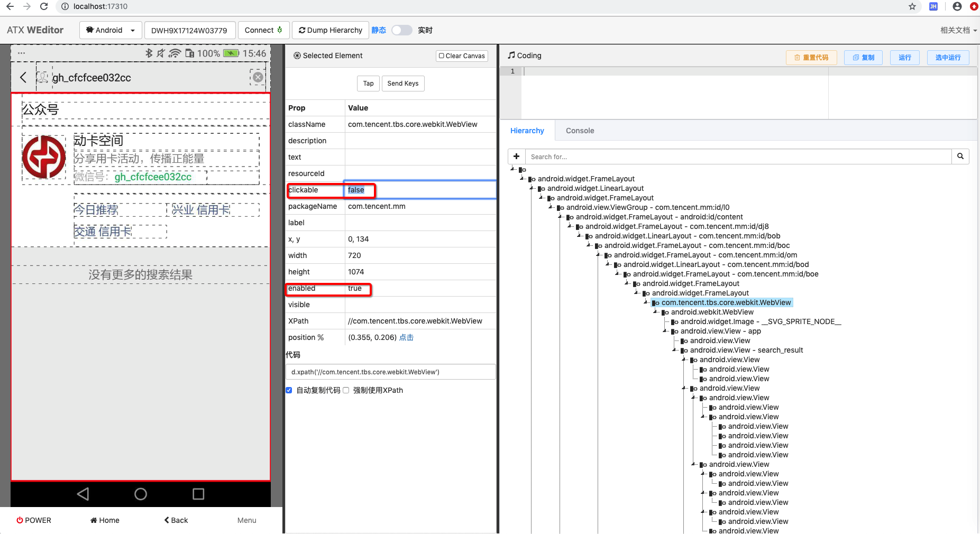This screenshot has height=534, width=980.
Task: Click the 复制 copy code button
Action: pyautogui.click(x=864, y=58)
